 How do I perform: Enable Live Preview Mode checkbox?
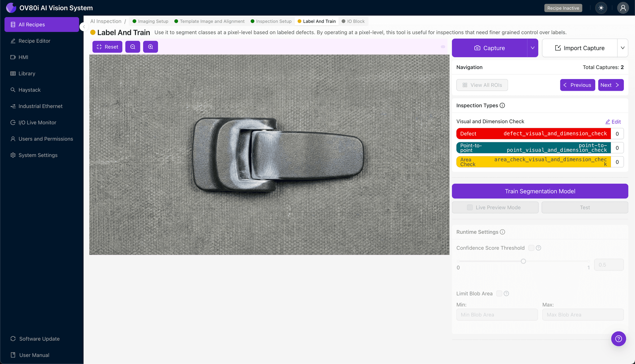click(x=470, y=208)
